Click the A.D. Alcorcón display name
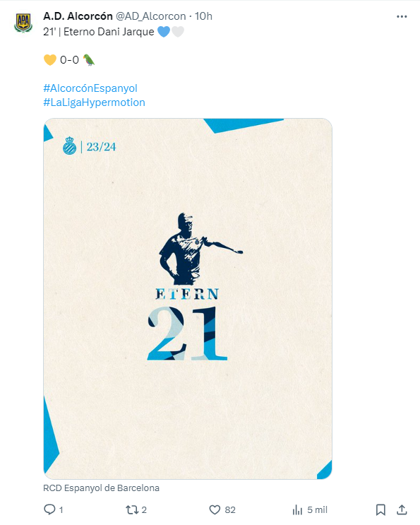 [78, 16]
